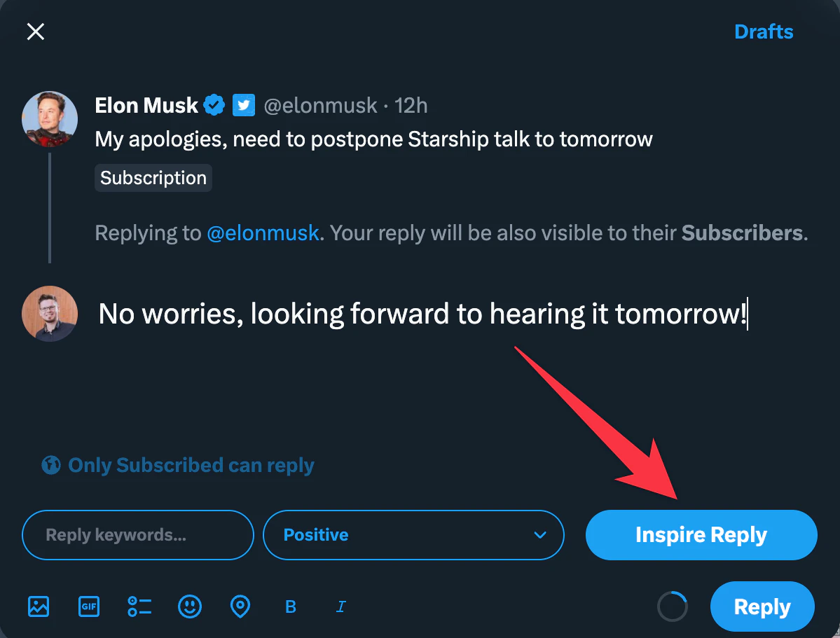Open the emoji picker
The image size is (840, 638).
(x=190, y=606)
